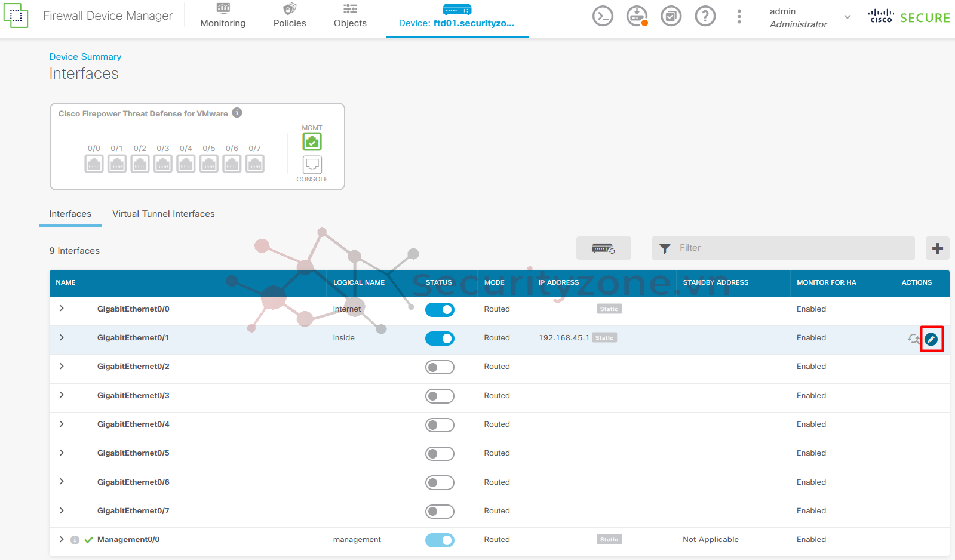Sort by NAME column header
This screenshot has width=955, height=560.
point(66,282)
